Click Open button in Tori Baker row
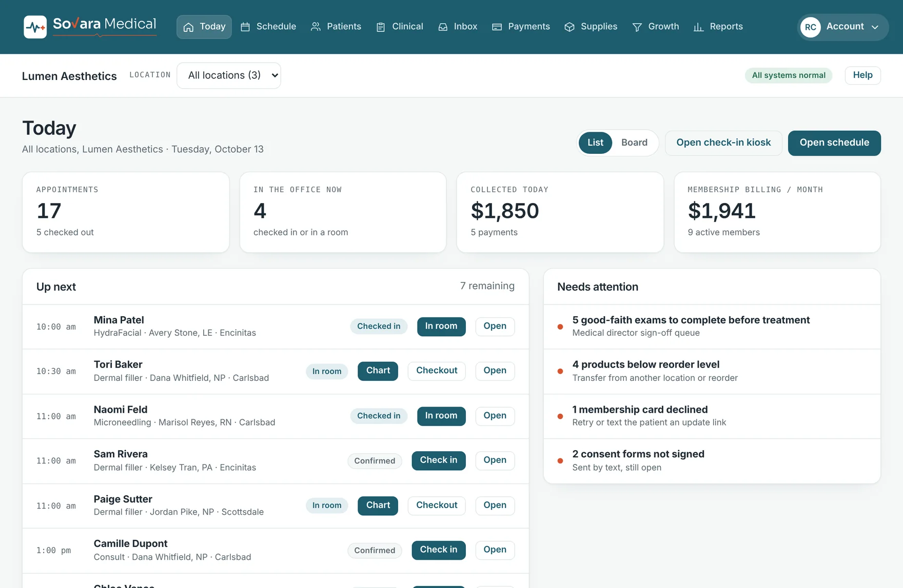 pos(495,371)
